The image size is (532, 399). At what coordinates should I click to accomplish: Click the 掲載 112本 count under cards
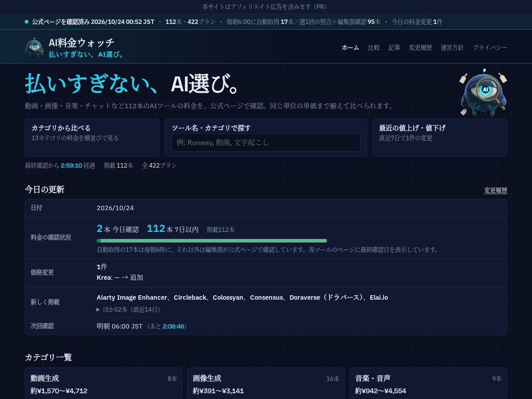click(x=118, y=165)
